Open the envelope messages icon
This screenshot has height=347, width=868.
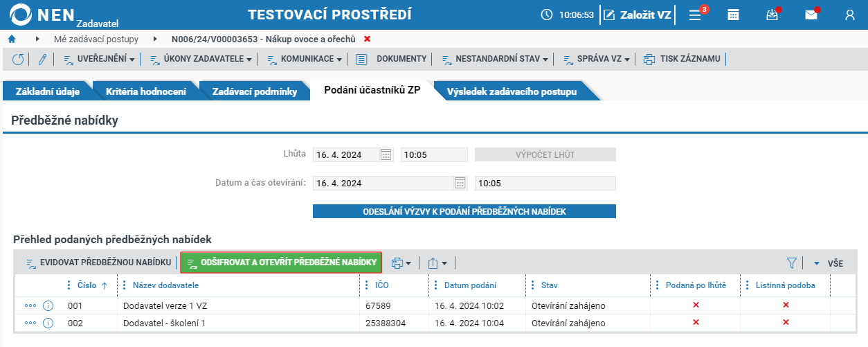pos(811,15)
